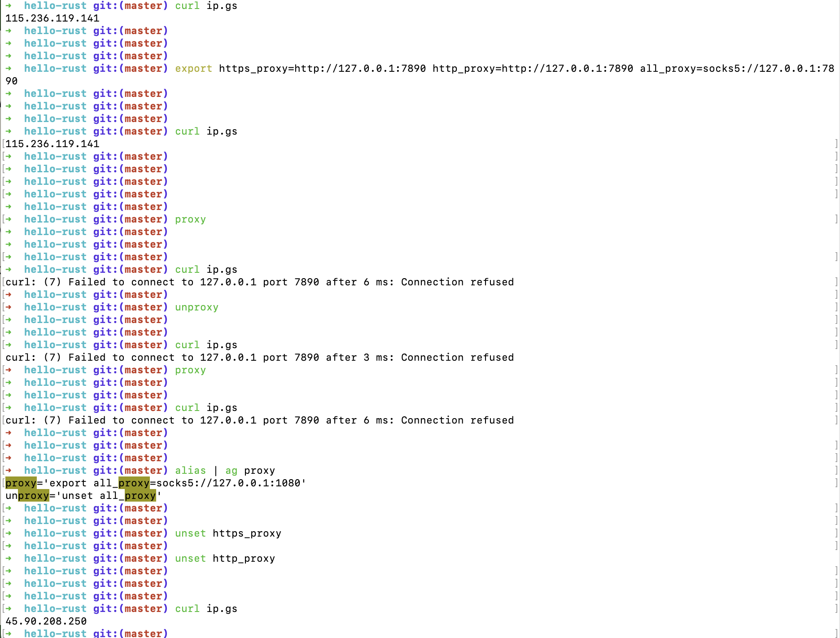Viewport: 840px width, 638px height.
Task: Click the curl error mentioning 3 ms
Action: tap(259, 358)
